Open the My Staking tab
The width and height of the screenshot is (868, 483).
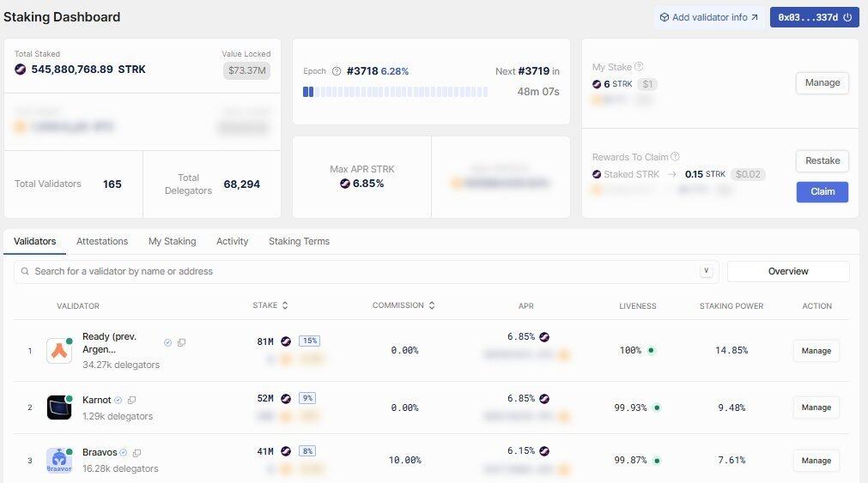pyautogui.click(x=173, y=241)
